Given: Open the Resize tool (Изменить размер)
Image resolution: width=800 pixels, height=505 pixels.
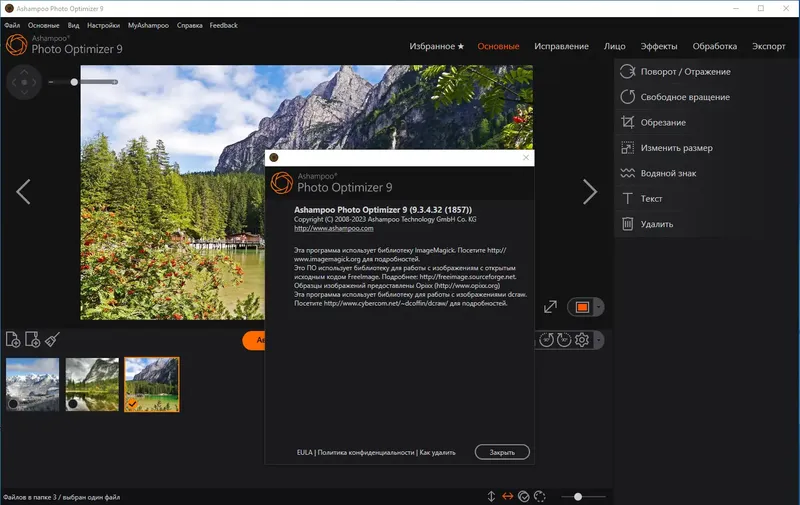Looking at the screenshot, I should 666,148.
